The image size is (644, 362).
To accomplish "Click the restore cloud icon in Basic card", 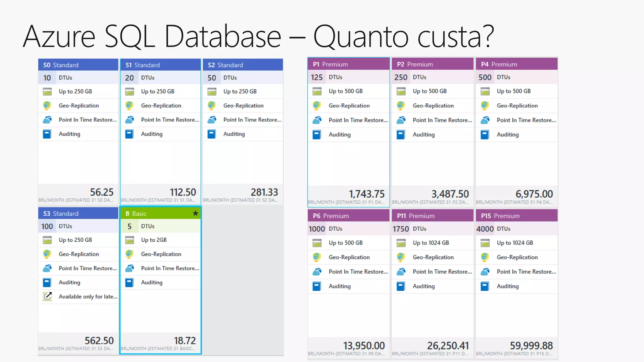I will pyautogui.click(x=130, y=268).
